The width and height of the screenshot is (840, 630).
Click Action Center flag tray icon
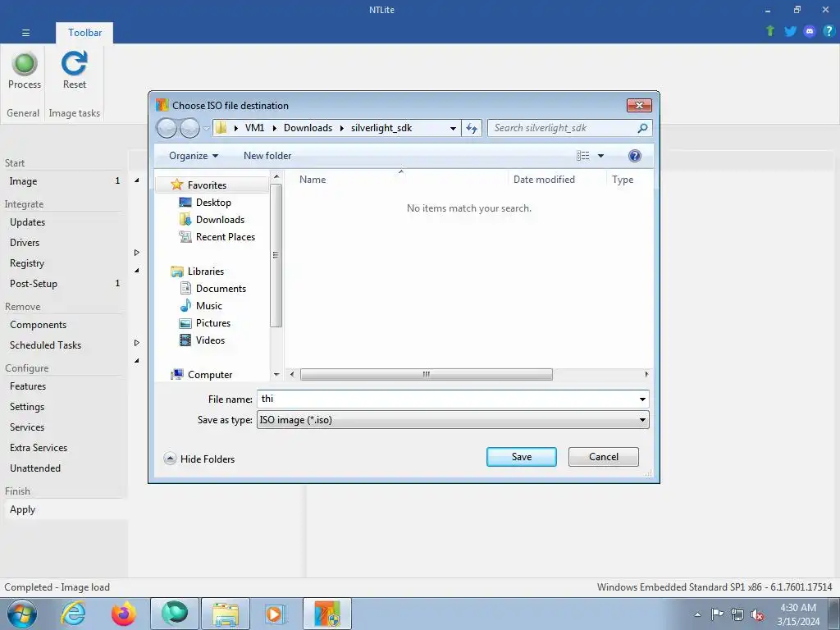click(717, 614)
